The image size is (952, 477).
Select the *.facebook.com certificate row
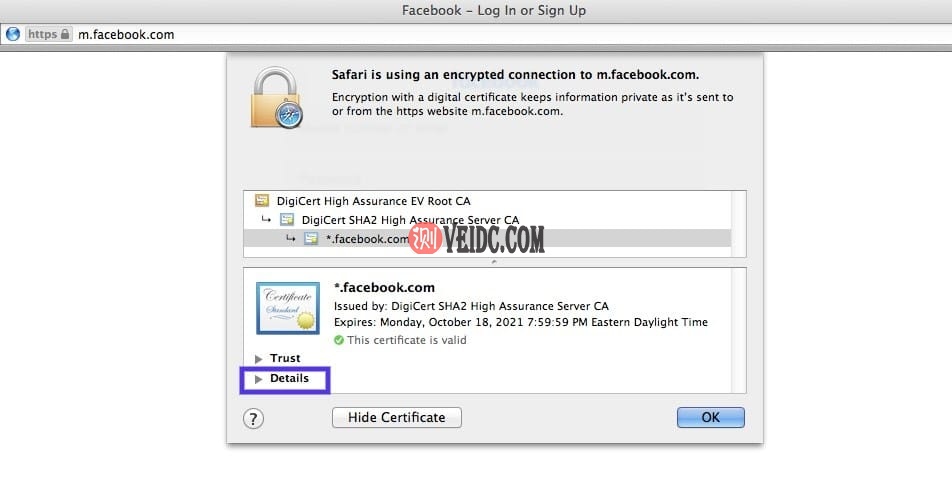(x=487, y=238)
